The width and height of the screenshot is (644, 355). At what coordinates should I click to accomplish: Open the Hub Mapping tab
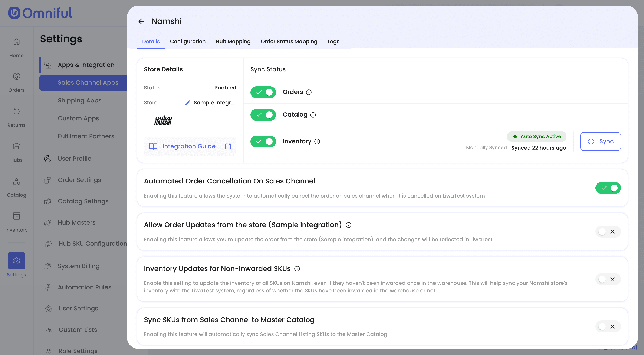[x=233, y=42]
